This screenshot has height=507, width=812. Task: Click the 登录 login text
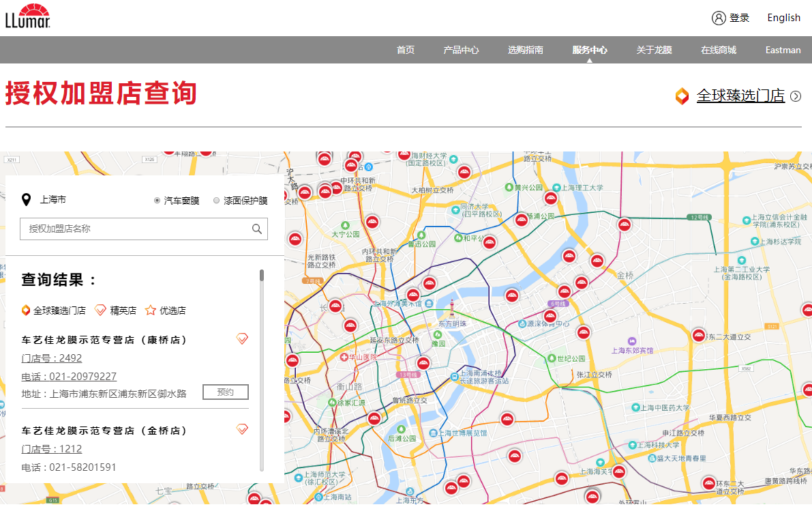pyautogui.click(x=740, y=18)
